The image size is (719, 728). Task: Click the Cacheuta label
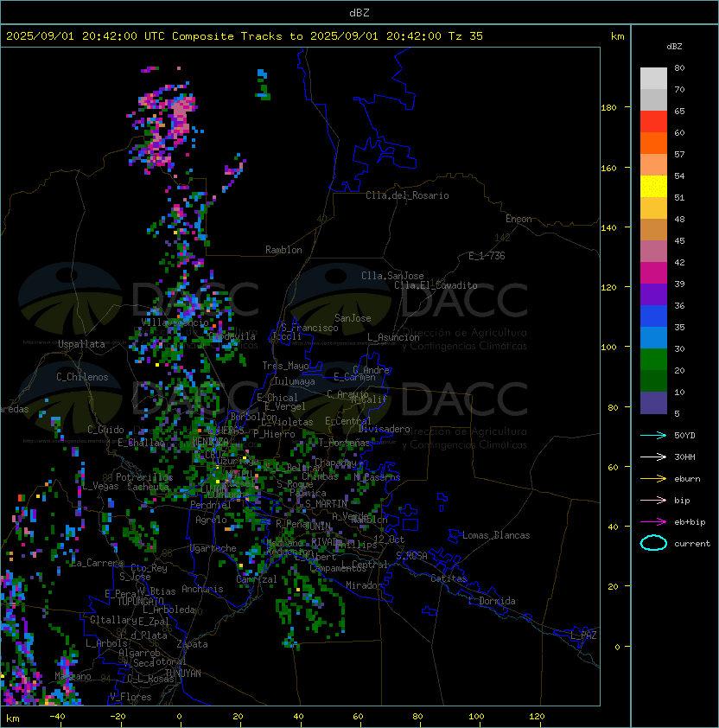148,487
